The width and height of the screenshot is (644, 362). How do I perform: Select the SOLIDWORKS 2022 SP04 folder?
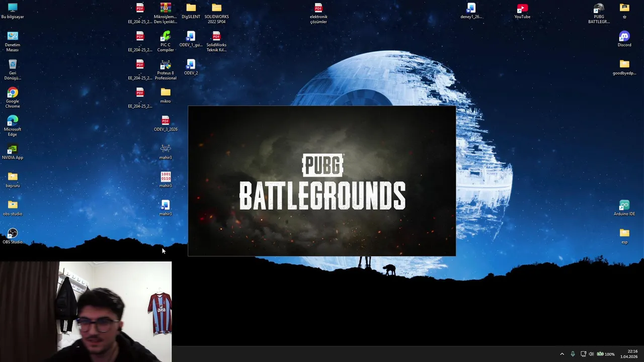point(216,13)
